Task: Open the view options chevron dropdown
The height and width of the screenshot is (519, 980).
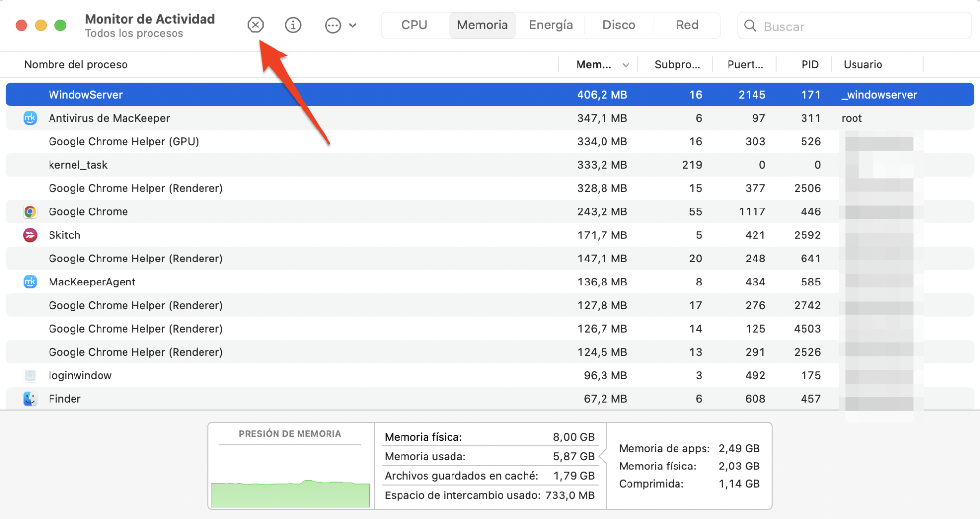Action: click(352, 25)
